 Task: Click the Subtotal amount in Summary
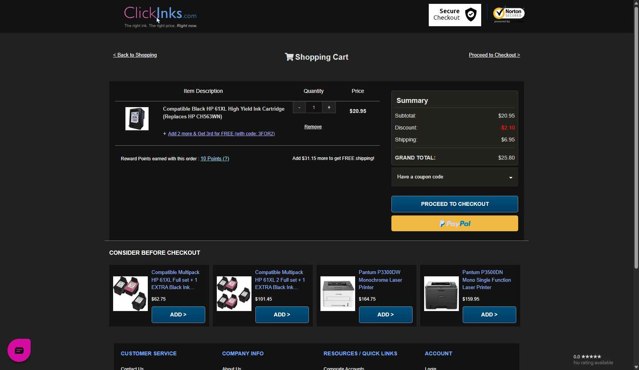[506, 116]
